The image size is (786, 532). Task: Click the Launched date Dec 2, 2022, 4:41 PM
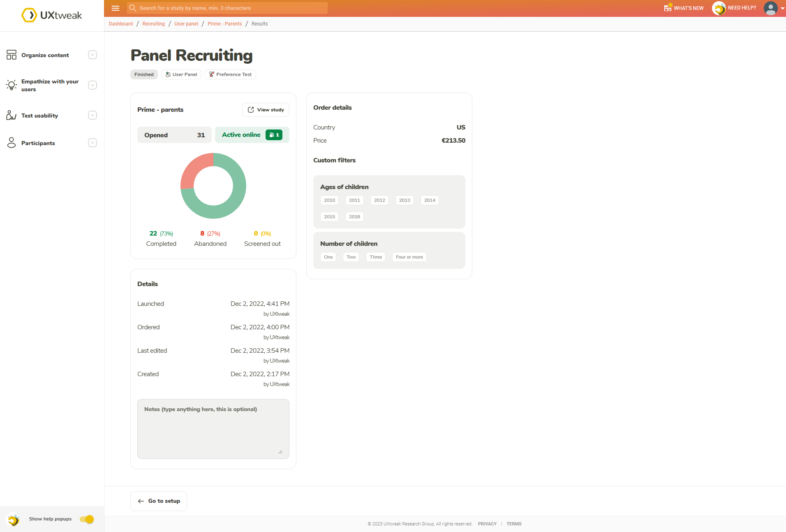point(260,304)
